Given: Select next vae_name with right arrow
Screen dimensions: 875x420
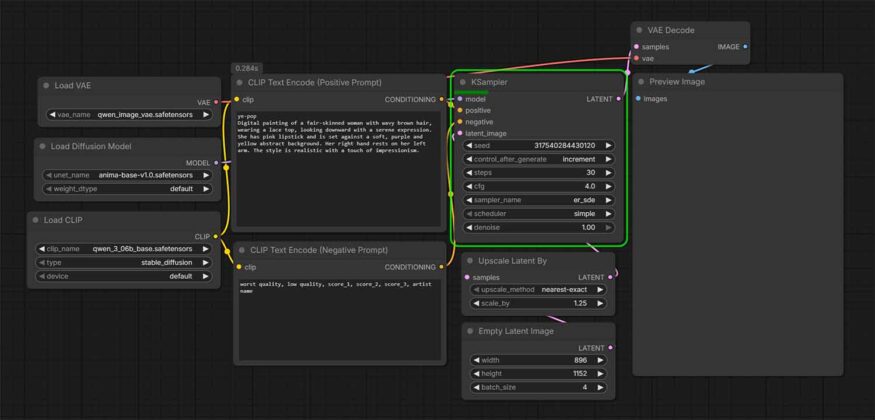Looking at the screenshot, I should (x=206, y=115).
